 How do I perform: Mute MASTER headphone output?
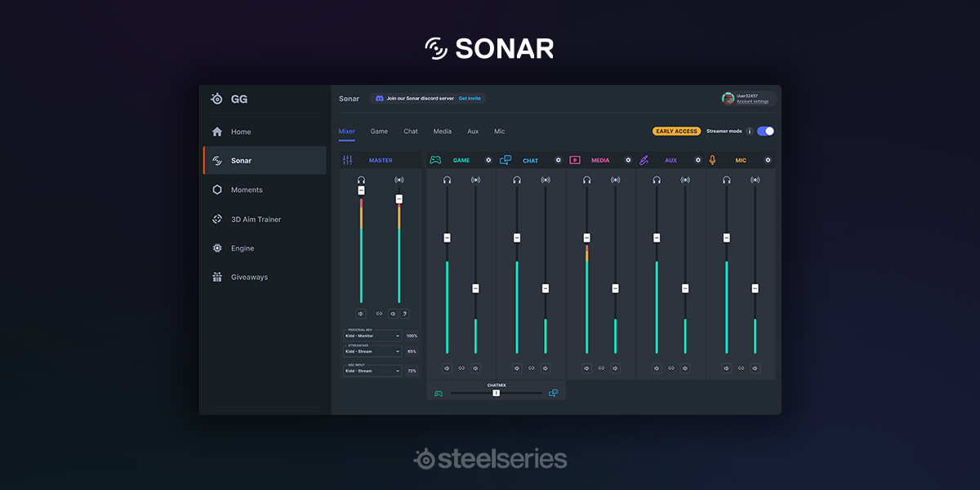361,313
